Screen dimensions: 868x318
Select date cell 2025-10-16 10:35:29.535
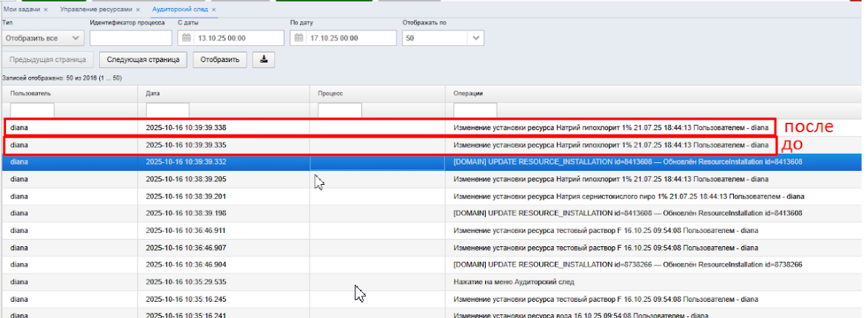coord(186,282)
